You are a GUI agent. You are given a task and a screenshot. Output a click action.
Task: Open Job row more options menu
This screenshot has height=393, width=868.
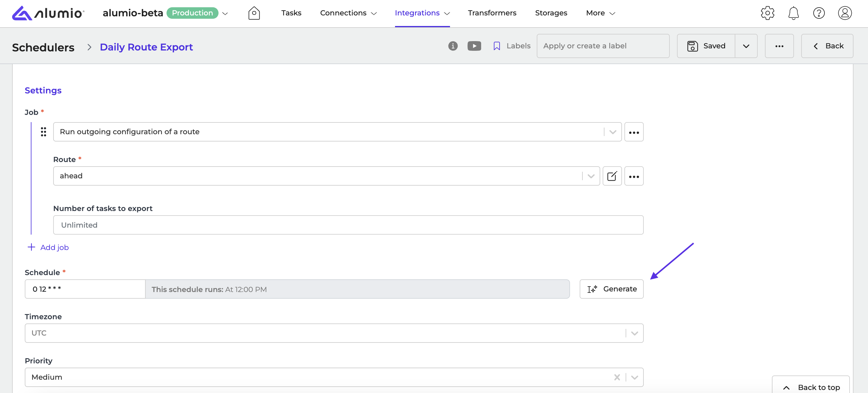pyautogui.click(x=633, y=132)
